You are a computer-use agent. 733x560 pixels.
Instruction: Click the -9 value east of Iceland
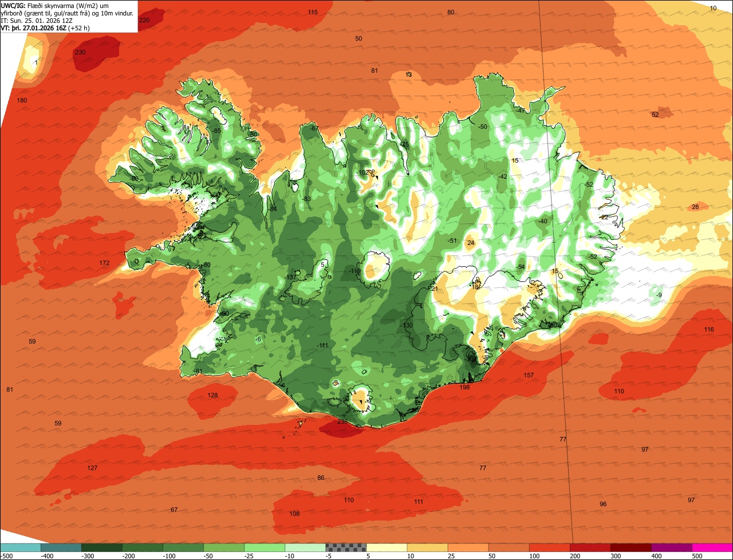click(659, 295)
